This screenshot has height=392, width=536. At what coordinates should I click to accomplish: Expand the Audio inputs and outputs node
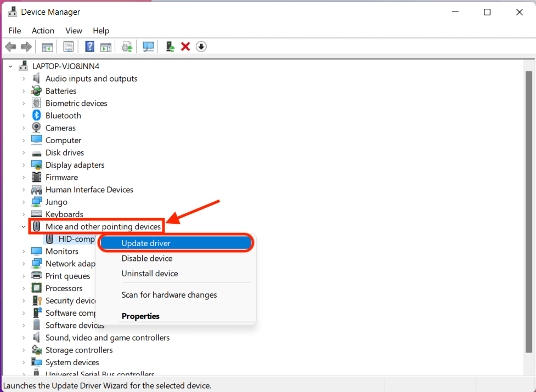pyautogui.click(x=24, y=78)
